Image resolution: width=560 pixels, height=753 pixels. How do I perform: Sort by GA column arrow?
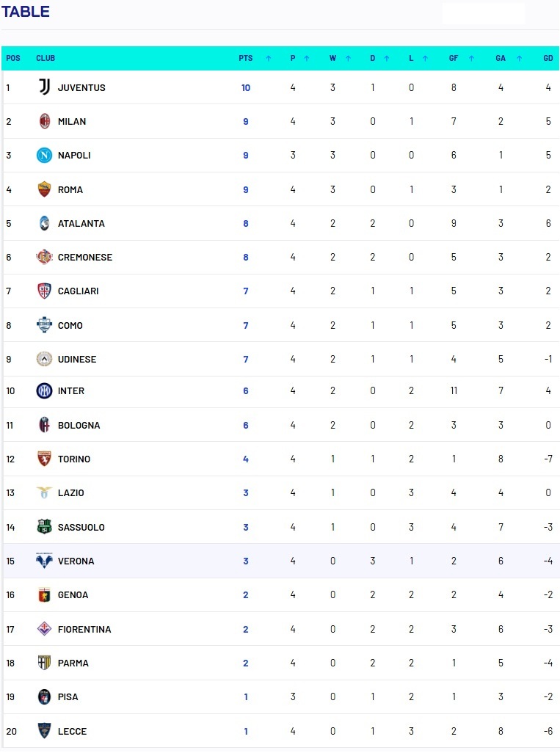519,59
